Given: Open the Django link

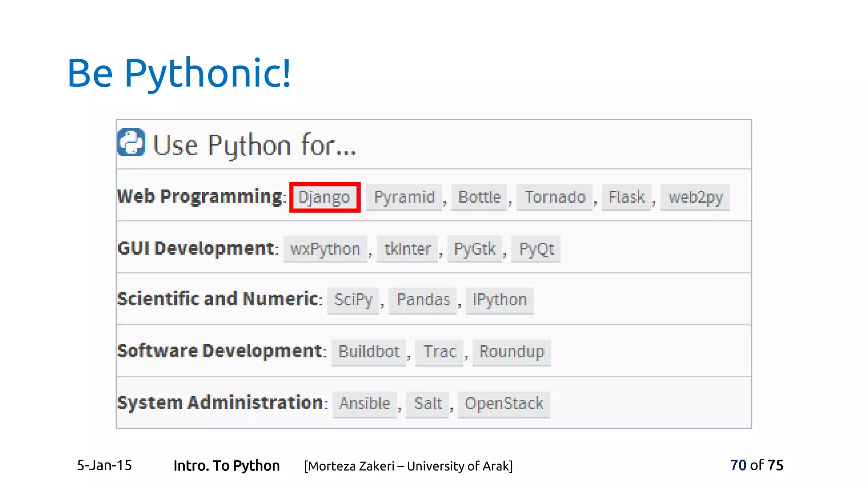Looking at the screenshot, I should click(x=325, y=197).
